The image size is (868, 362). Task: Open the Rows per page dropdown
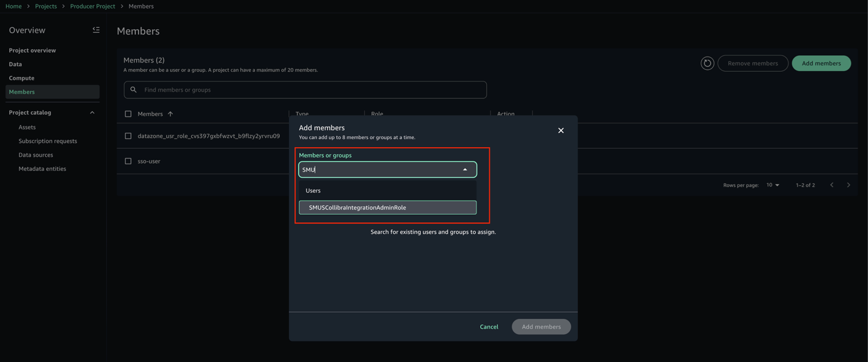click(x=773, y=185)
